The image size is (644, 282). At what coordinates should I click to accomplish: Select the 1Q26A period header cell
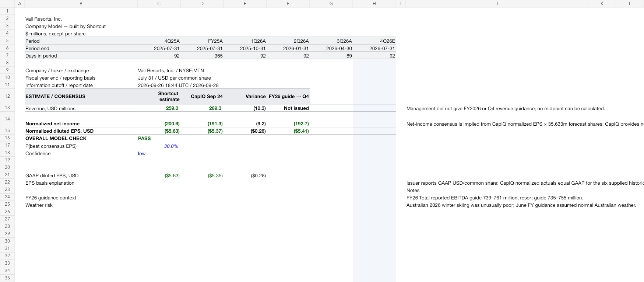click(x=245, y=41)
